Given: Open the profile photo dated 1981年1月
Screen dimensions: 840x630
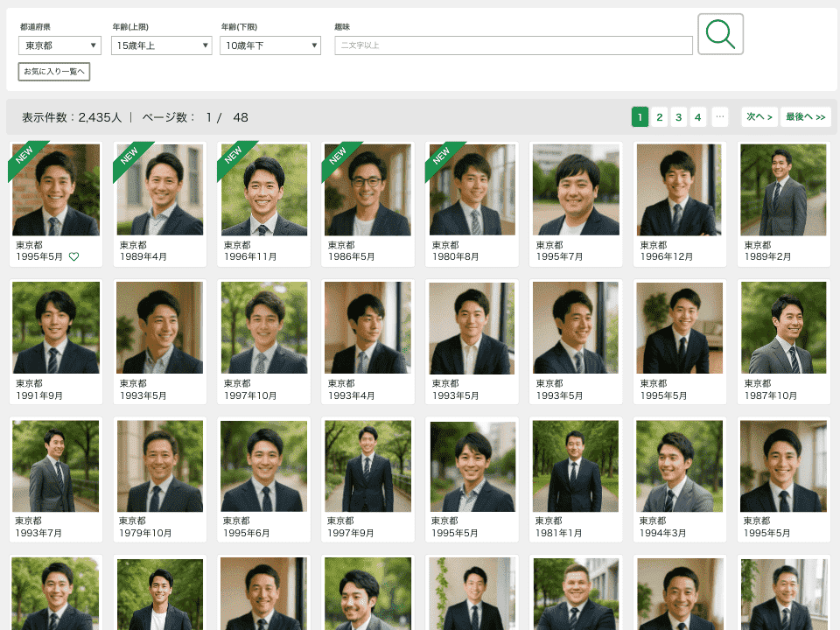Looking at the screenshot, I should pyautogui.click(x=576, y=465).
